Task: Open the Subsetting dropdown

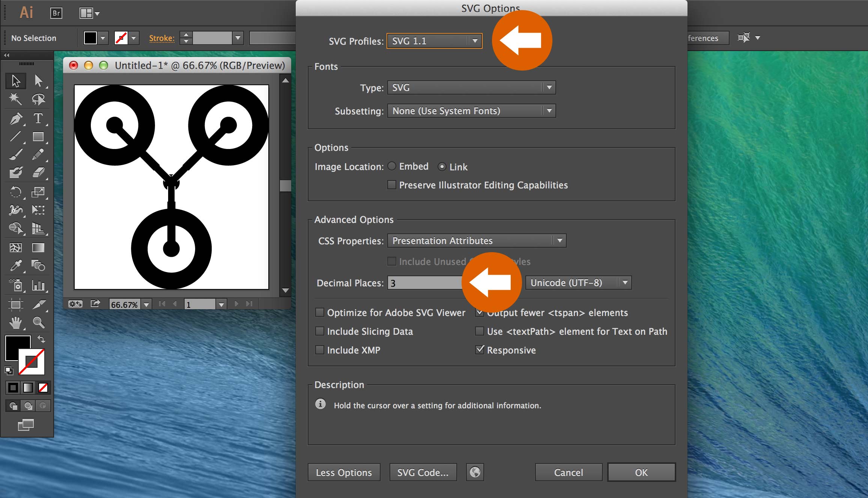Action: (x=471, y=111)
